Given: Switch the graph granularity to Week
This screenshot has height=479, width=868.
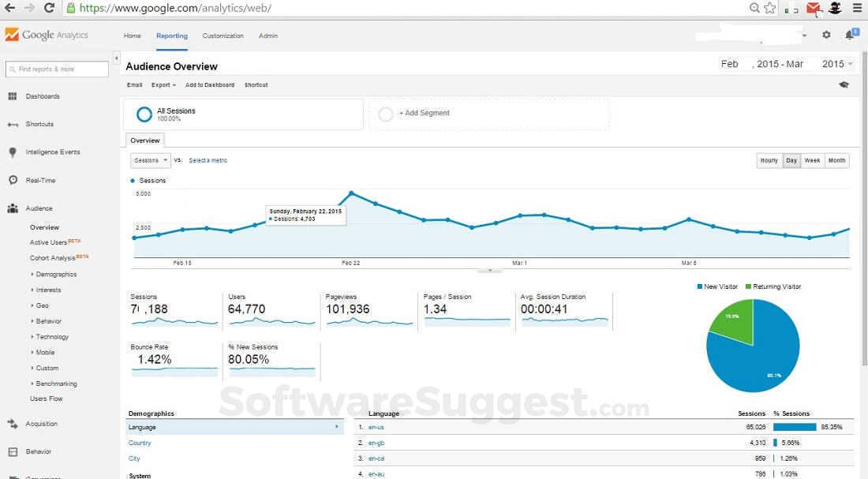Looking at the screenshot, I should click(812, 160).
